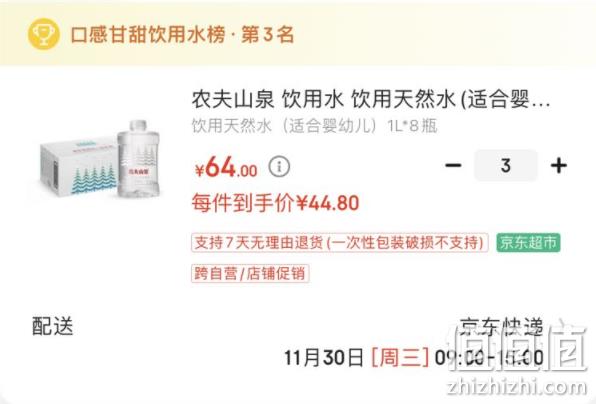596x404 pixels.
Task: Tap the 第3名 ranking text
Action: 268,34
